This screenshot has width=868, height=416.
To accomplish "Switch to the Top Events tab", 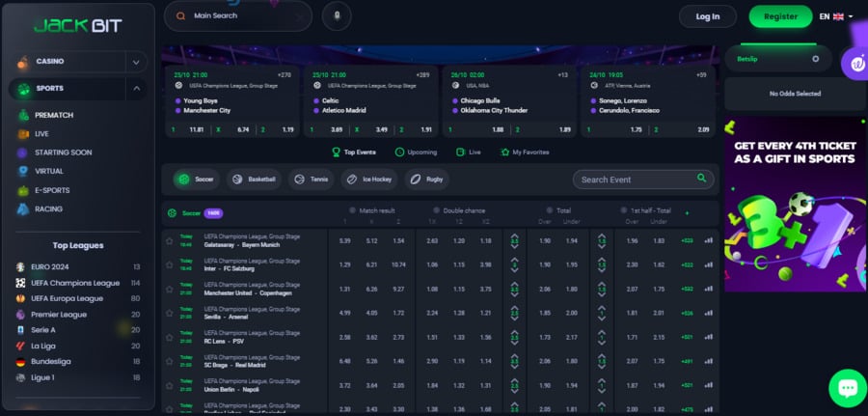I will coord(354,153).
